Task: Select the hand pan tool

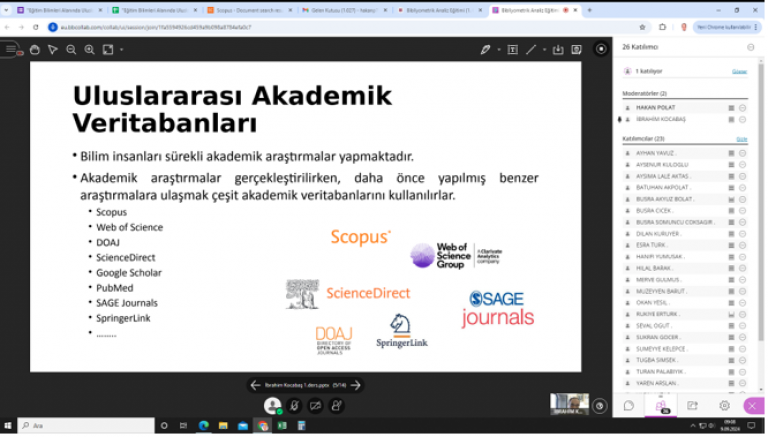Action: tap(34, 49)
